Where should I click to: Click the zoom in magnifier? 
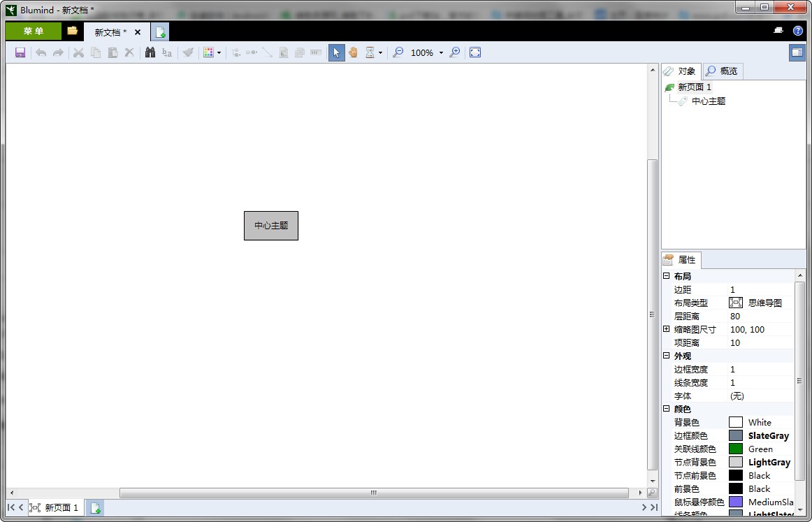455,52
